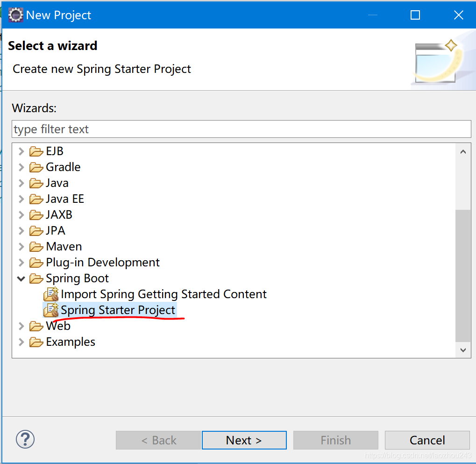Close the New Project dialog window
The height and width of the screenshot is (464, 476).
(x=458, y=15)
